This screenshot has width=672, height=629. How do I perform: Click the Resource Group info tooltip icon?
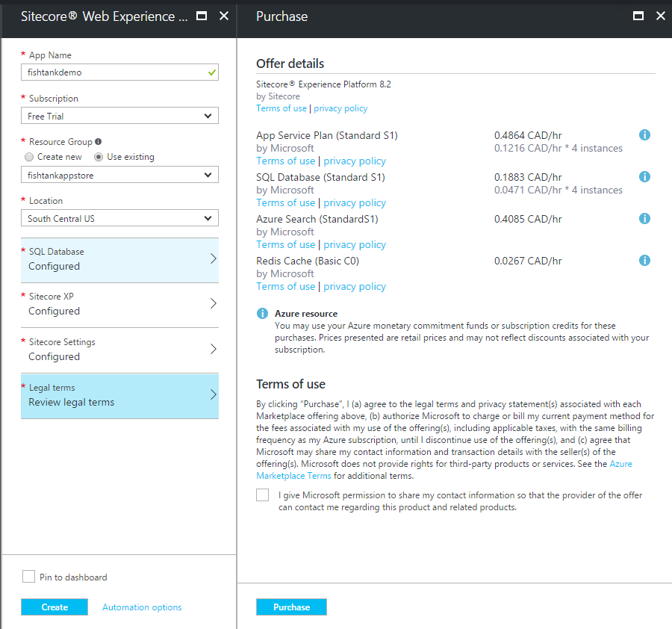point(98,141)
